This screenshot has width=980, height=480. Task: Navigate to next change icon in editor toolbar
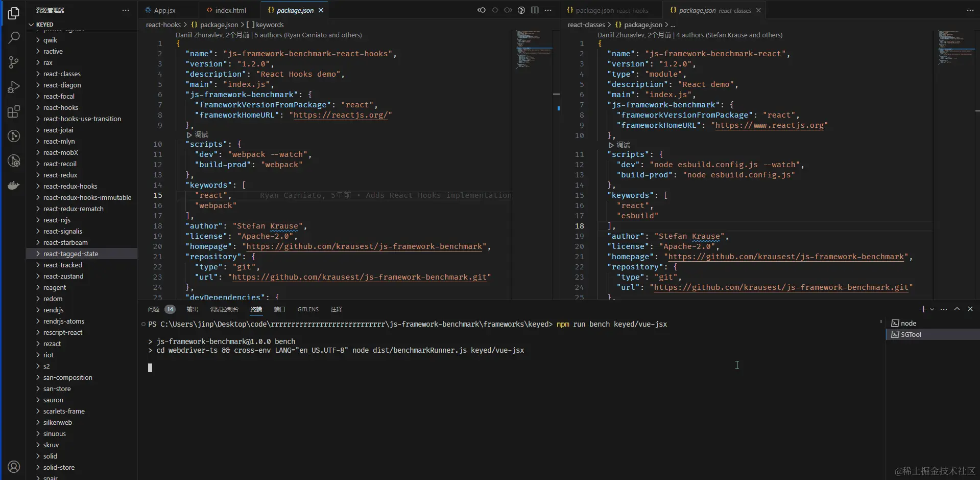[508, 10]
